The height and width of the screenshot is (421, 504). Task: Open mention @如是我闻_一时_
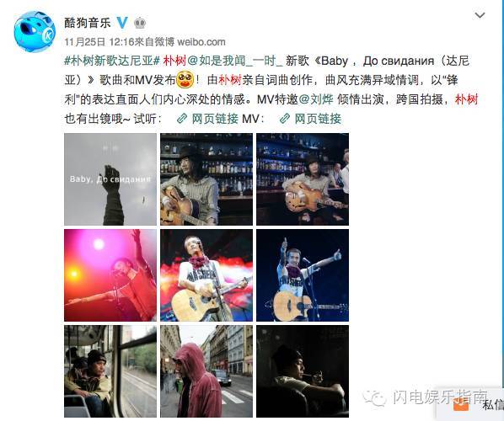click(234, 61)
